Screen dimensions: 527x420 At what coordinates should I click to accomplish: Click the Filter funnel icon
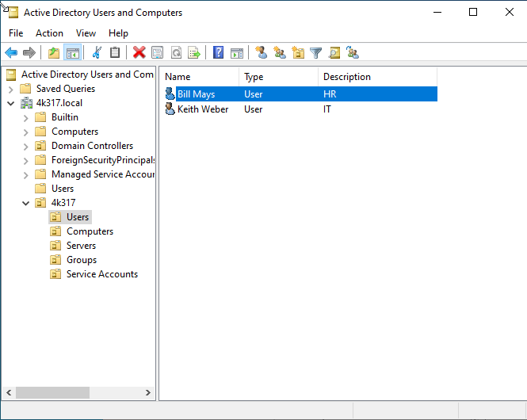pos(316,53)
